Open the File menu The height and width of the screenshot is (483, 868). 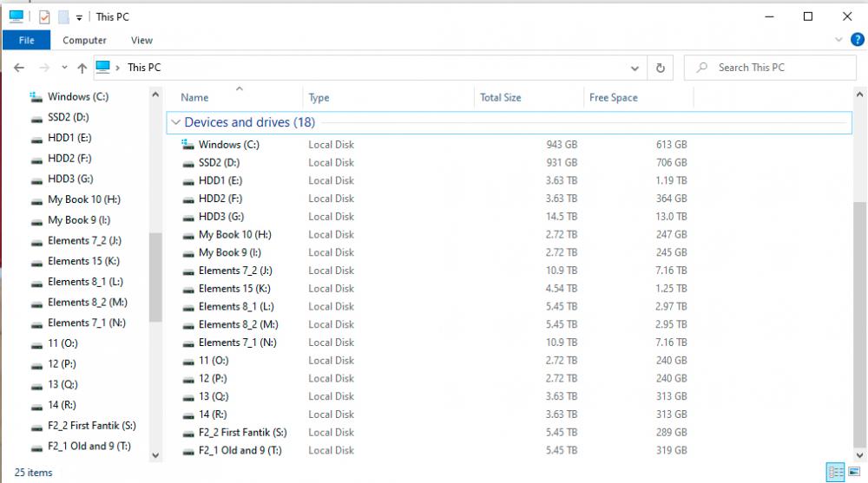(x=26, y=40)
